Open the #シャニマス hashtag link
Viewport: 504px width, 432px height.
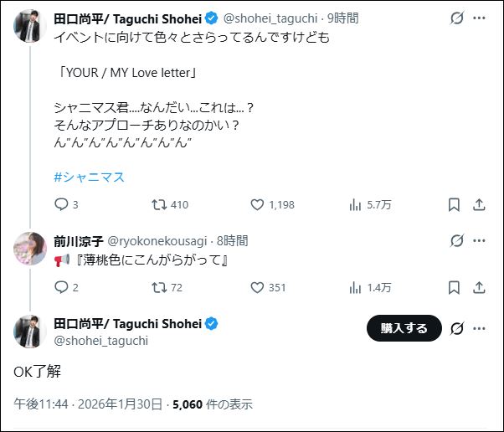90,177
